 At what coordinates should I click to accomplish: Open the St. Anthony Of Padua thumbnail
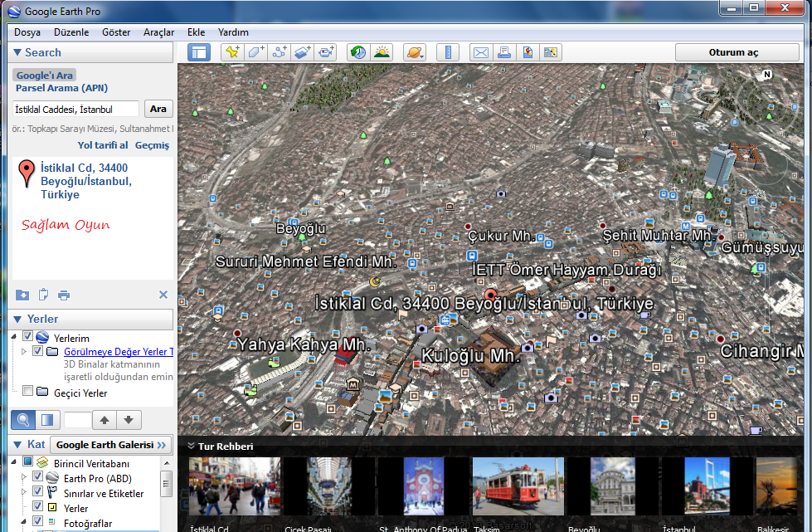coord(424,486)
